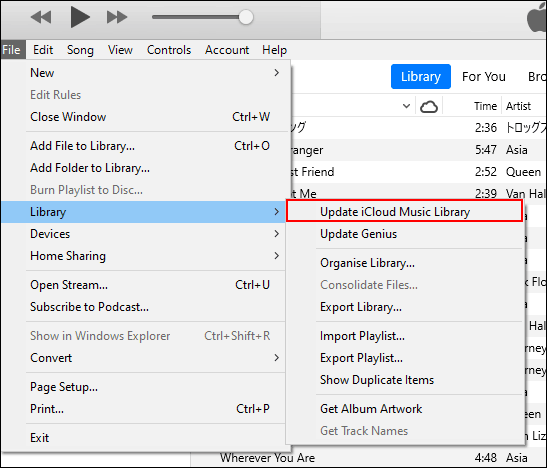
Task: Switch to the Library tab
Action: [x=421, y=76]
